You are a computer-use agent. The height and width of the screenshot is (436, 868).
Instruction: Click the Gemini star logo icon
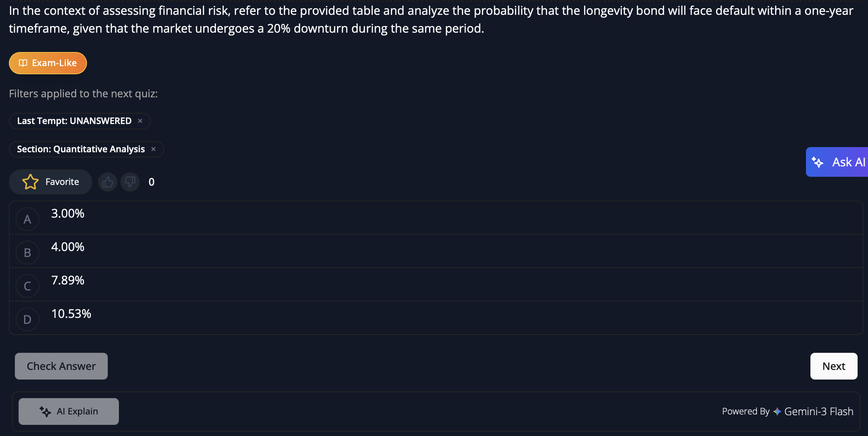[777, 411]
